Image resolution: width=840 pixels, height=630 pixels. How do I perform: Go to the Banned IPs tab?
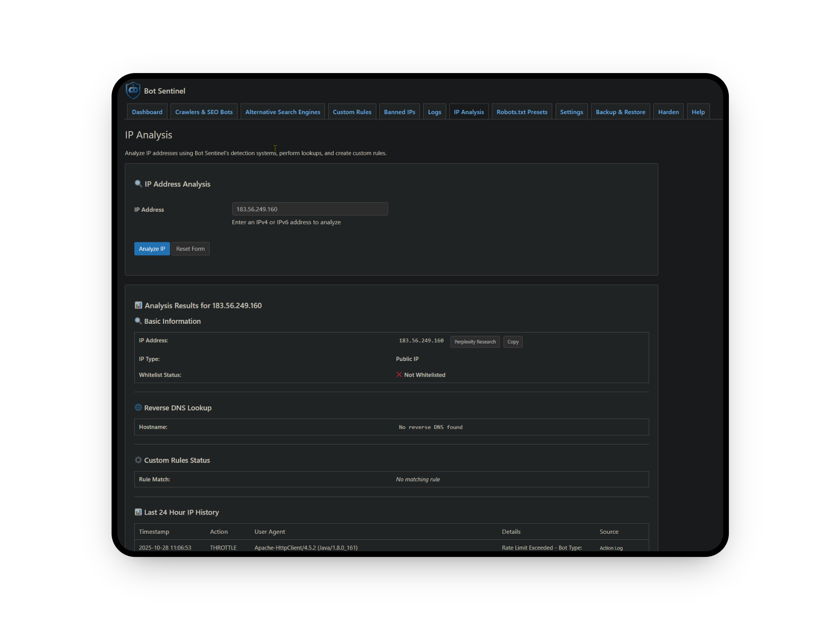coord(399,112)
